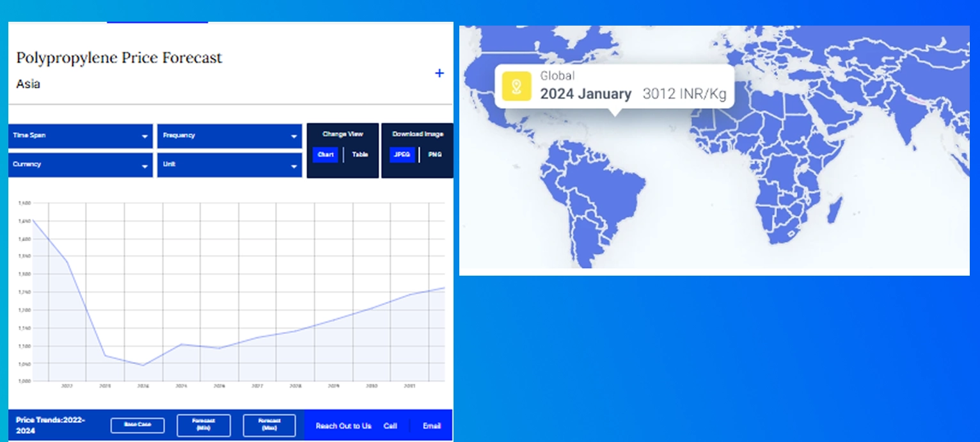
Task: Click the yellow location pin icon
Action: 516,86
